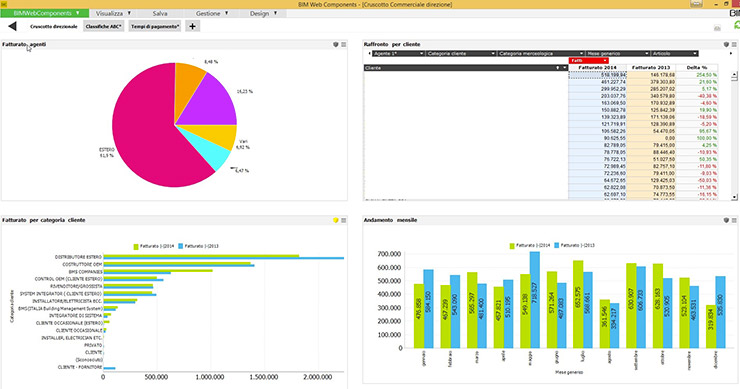The height and width of the screenshot is (389, 740).
Task: Click the blue CLIENTE - FORNITORE bar
Action: pyautogui.click(x=109, y=368)
